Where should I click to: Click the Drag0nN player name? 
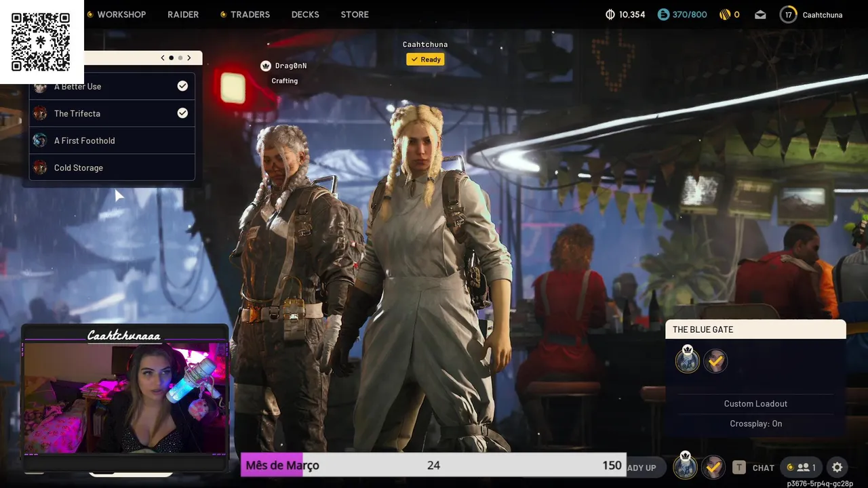pyautogui.click(x=291, y=66)
